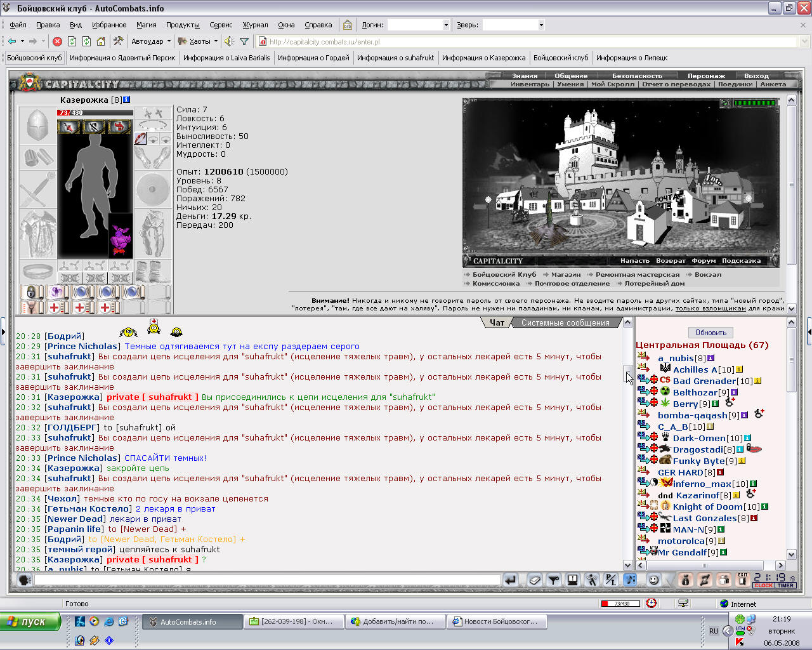Click the EXIT door icon

click(x=743, y=580)
